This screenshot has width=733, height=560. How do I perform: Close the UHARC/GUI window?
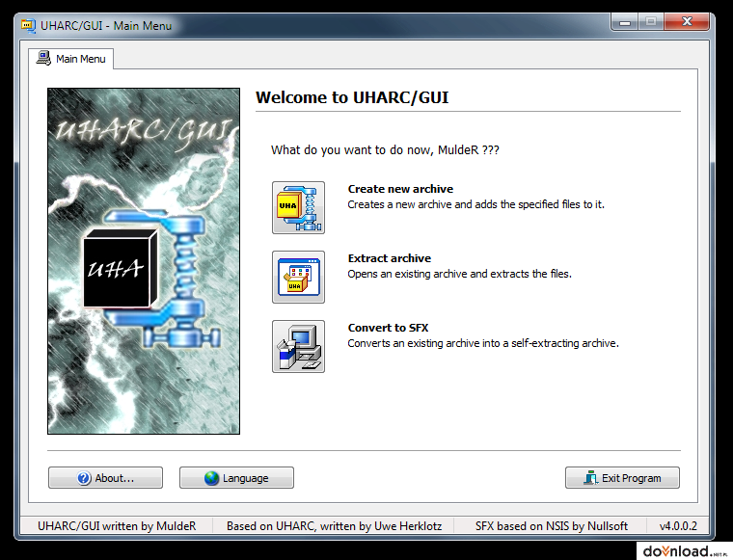[687, 21]
